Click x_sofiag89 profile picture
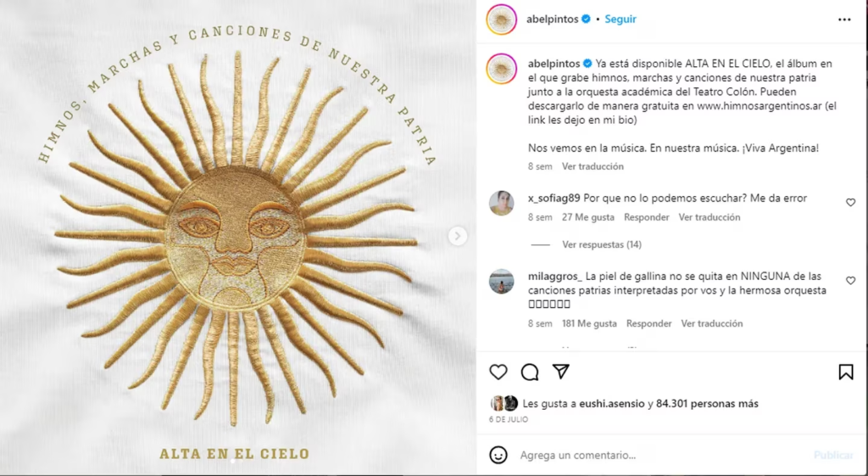The width and height of the screenshot is (868, 476). pyautogui.click(x=502, y=203)
